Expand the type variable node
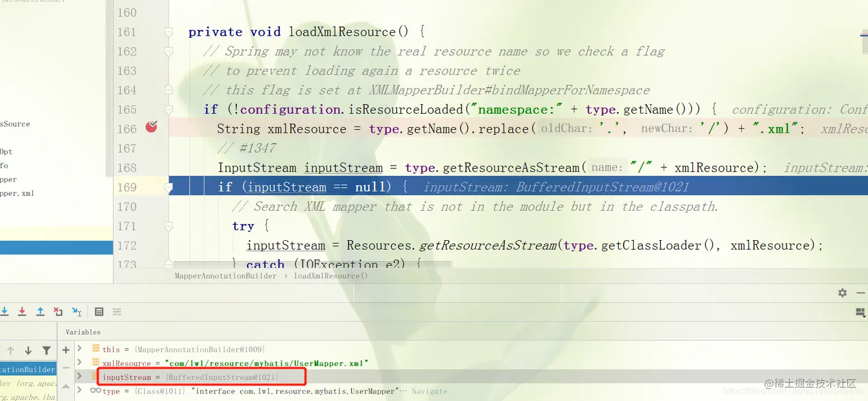The width and height of the screenshot is (868, 401). coord(80,391)
